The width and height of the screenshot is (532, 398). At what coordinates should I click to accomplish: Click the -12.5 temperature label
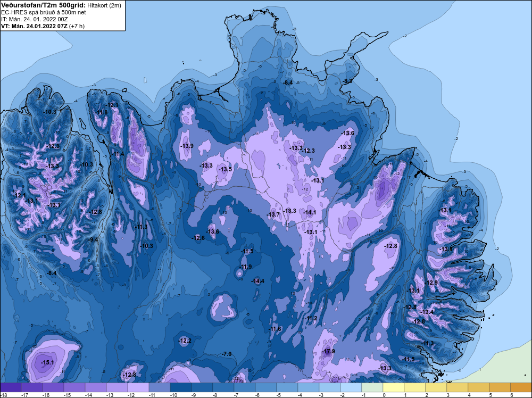pyautogui.click(x=53, y=146)
